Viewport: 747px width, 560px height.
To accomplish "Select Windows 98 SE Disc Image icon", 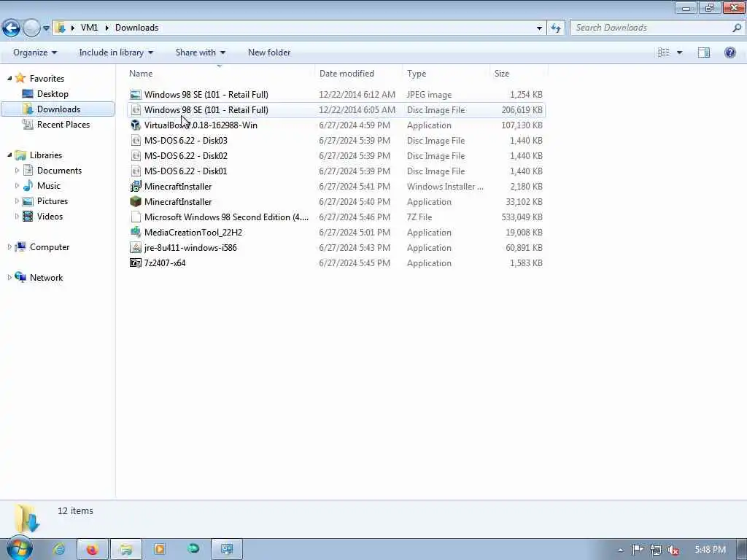I will click(136, 109).
